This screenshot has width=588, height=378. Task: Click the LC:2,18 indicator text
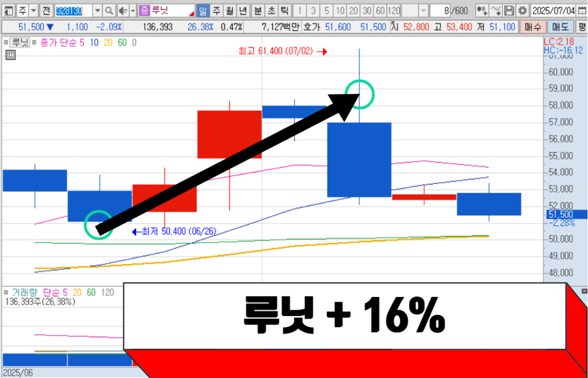[559, 40]
